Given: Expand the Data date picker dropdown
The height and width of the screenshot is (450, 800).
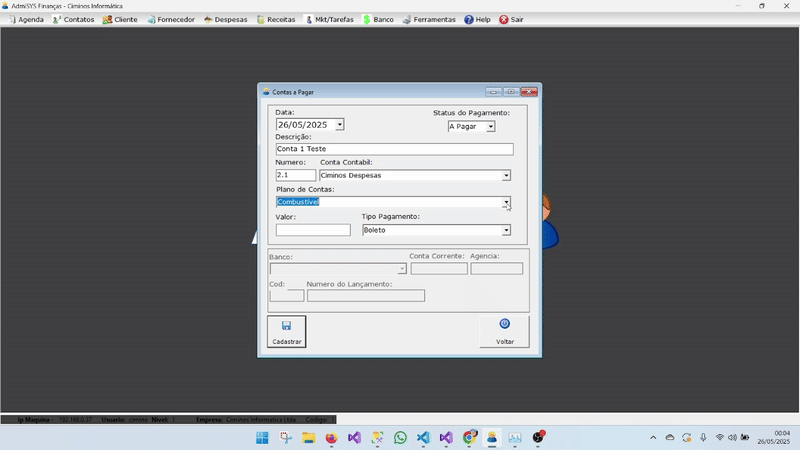Looking at the screenshot, I should pyautogui.click(x=340, y=125).
